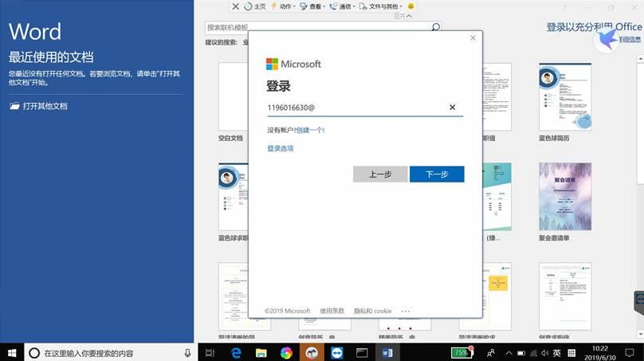Click the blue bird overlay icon

pos(607,40)
